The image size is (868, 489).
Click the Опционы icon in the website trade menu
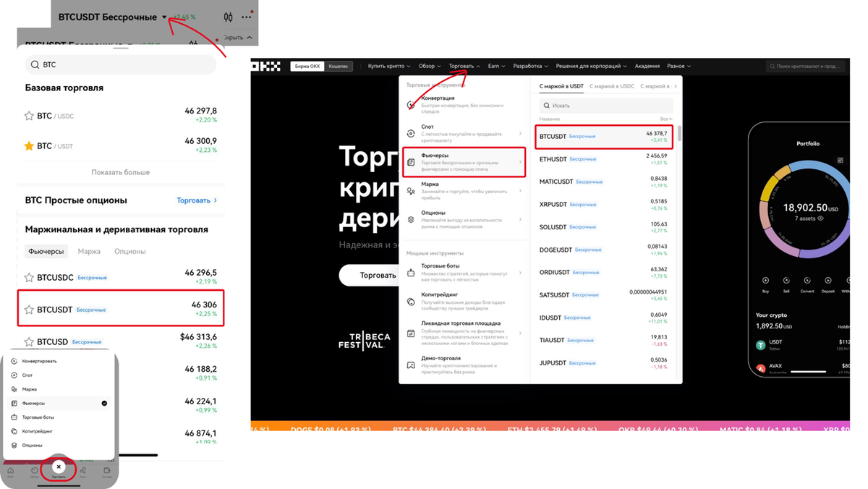[x=411, y=219]
